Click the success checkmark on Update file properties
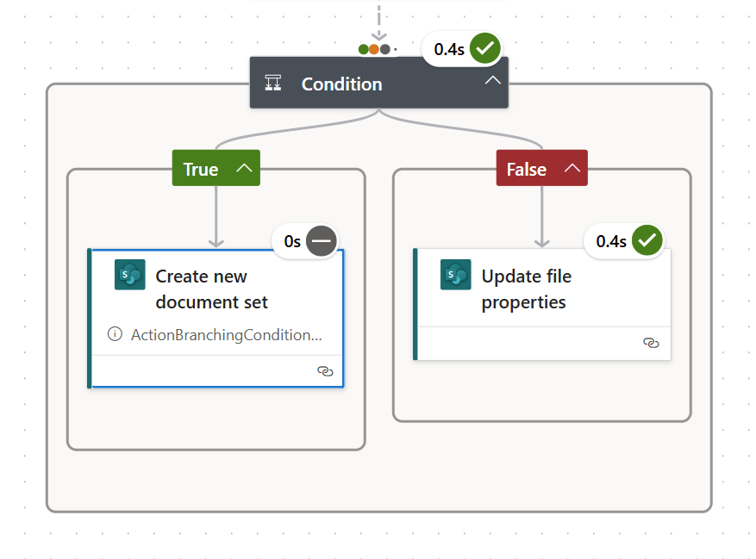This screenshot has height=559, width=756. point(647,240)
